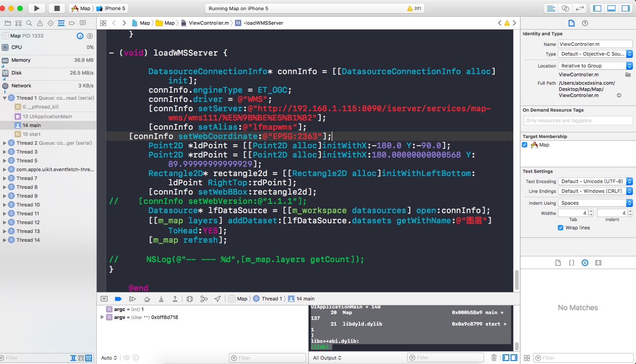Click the Step Into debug button
Viewport: 636px width, 364px height.
161,299
